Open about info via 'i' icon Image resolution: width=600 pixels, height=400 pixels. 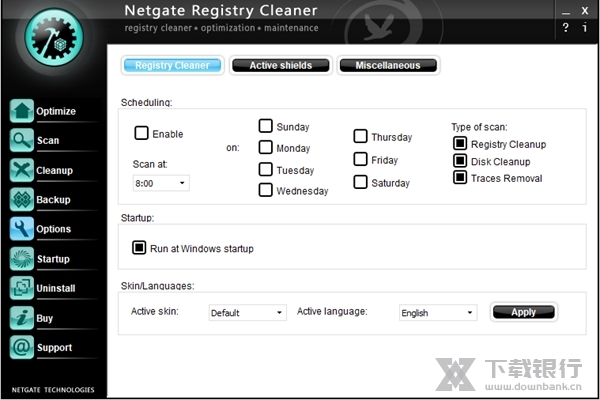tap(584, 27)
